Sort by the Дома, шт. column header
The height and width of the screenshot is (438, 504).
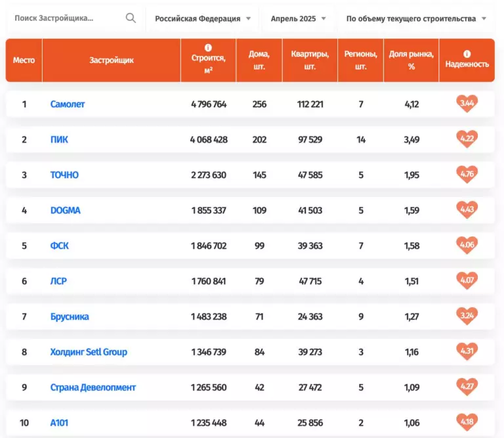(259, 60)
